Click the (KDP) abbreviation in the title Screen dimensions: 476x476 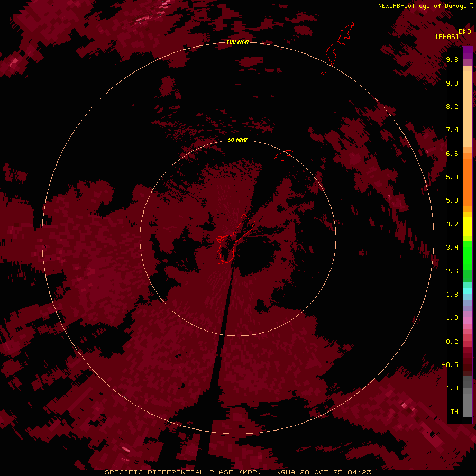[x=250, y=472]
